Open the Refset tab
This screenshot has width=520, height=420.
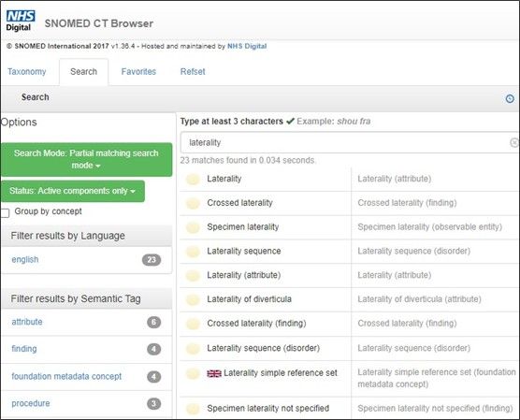(193, 72)
